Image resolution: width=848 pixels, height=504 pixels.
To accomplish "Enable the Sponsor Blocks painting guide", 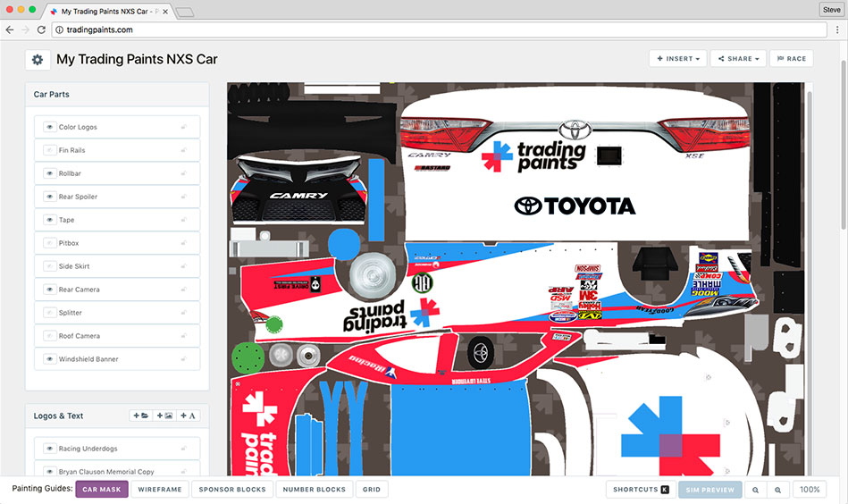I will click(232, 490).
